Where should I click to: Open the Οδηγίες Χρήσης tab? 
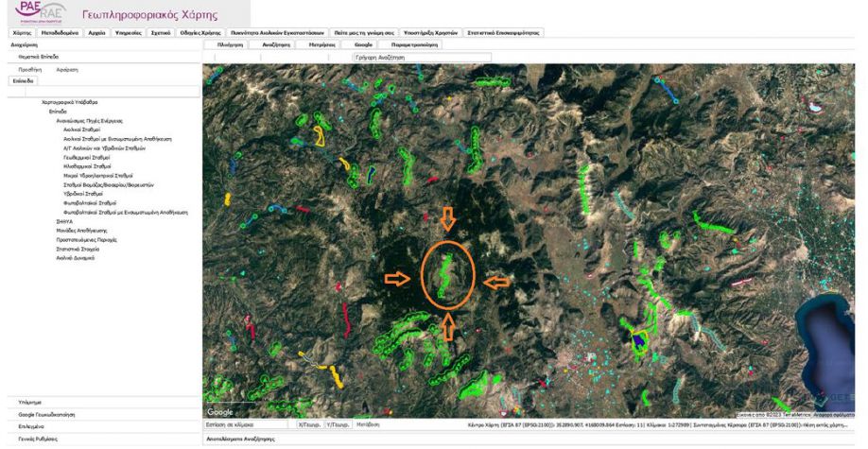pos(200,33)
